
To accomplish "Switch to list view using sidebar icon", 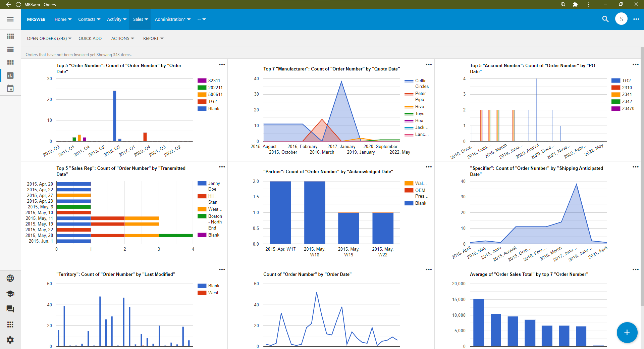I will click(x=10, y=49).
